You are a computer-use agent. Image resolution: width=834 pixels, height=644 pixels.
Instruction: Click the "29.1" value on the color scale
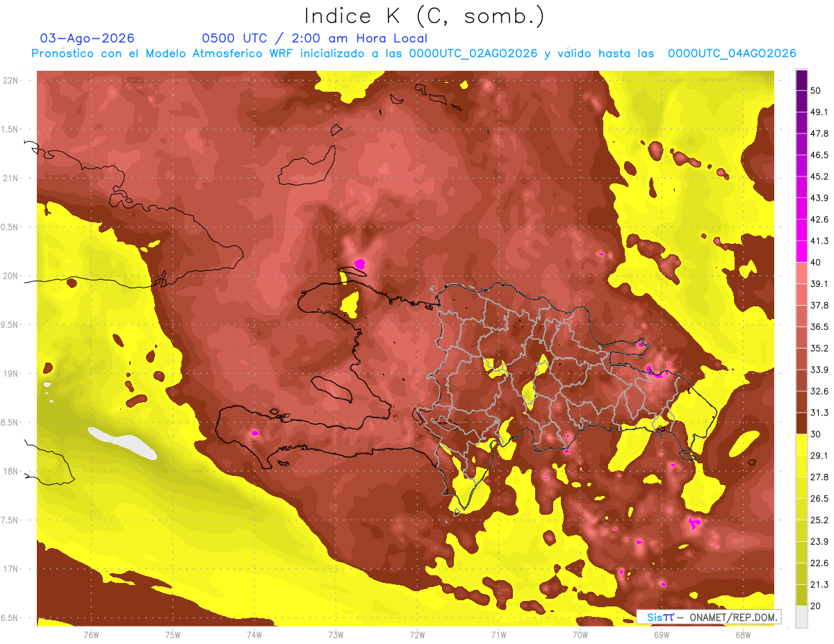[x=819, y=456]
